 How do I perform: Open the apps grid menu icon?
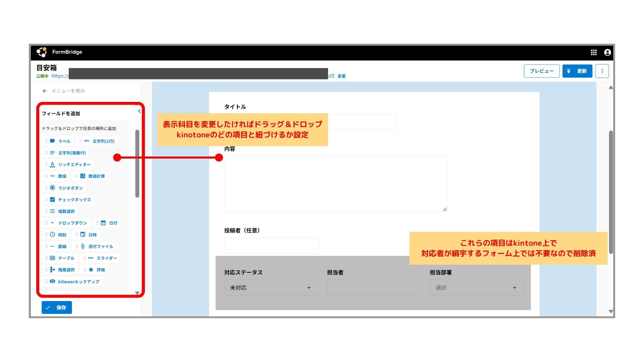(x=594, y=52)
